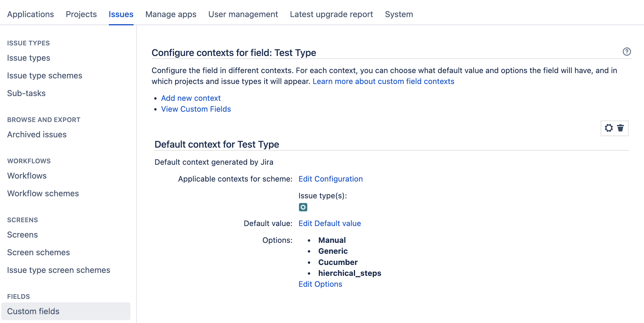The width and height of the screenshot is (644, 323).
Task: Click the 'Configure contexts for field: Test Type' heading
Action: 234,53
